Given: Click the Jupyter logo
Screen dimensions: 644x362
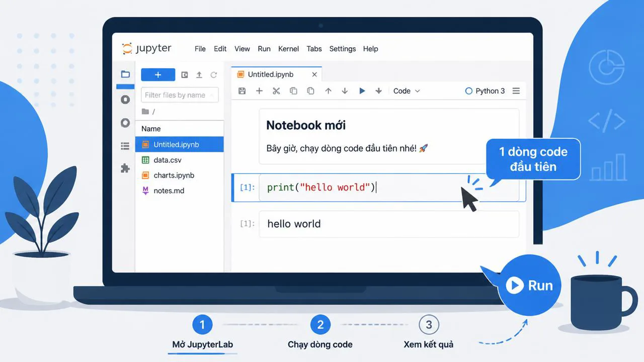Looking at the screenshot, I should [x=146, y=49].
